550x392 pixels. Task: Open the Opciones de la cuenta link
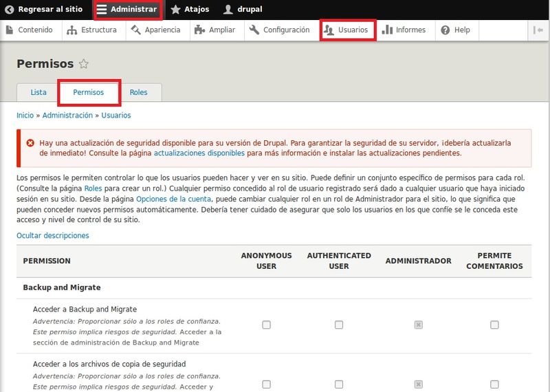pyautogui.click(x=174, y=199)
